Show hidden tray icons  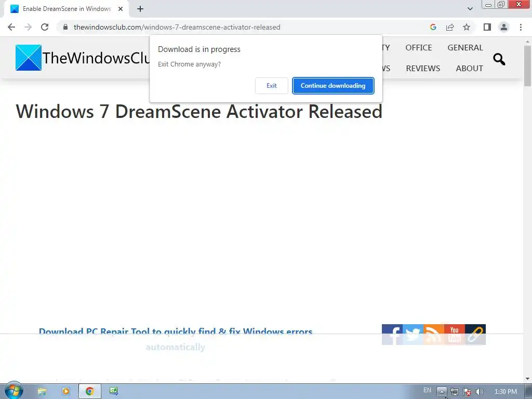(x=442, y=391)
